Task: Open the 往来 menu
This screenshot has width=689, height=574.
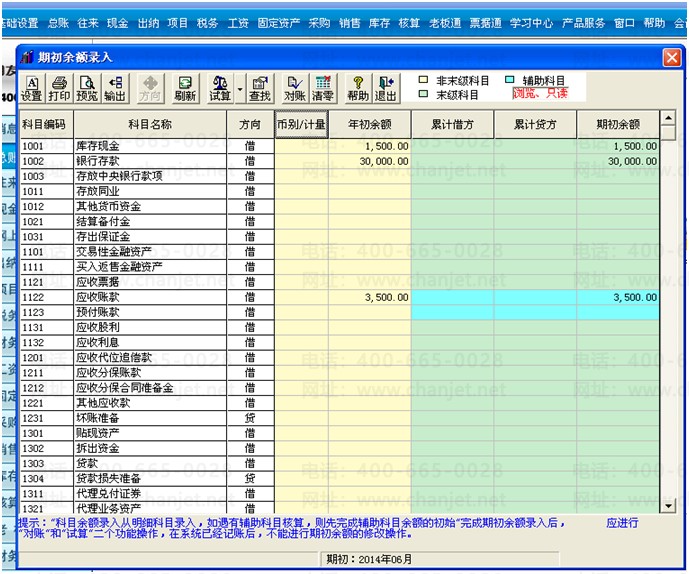Action: (88, 23)
